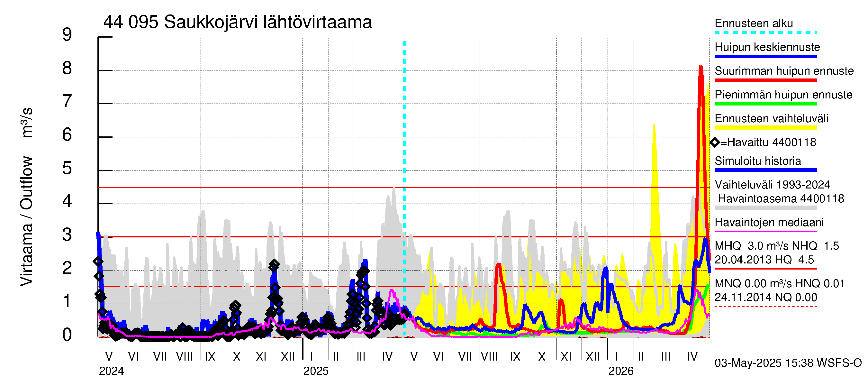Click the 'Vaihteluväli 1993-2024' legend label
This screenshot has width=868, height=386.
point(772,185)
